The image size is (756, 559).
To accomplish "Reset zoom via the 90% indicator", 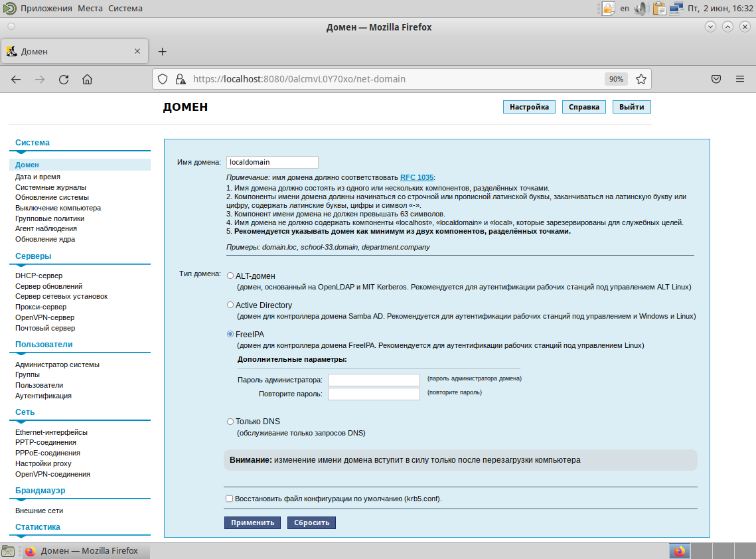I will [616, 79].
